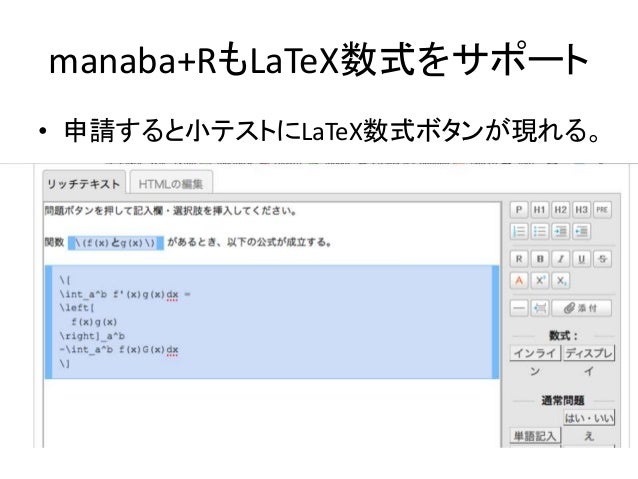Apply H3 heading format
The height and width of the screenshot is (479, 638).
581,210
